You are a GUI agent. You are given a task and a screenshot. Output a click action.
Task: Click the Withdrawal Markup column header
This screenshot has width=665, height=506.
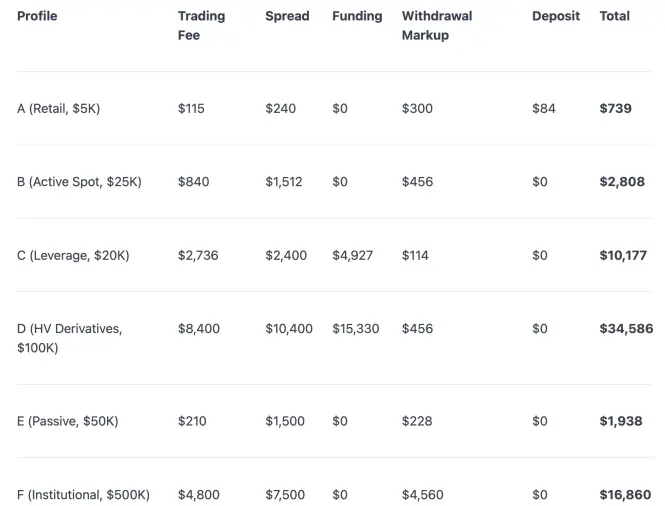click(x=437, y=25)
